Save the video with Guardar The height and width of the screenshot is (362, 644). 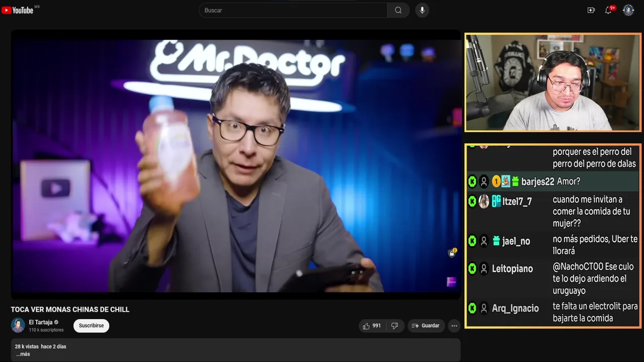click(426, 326)
